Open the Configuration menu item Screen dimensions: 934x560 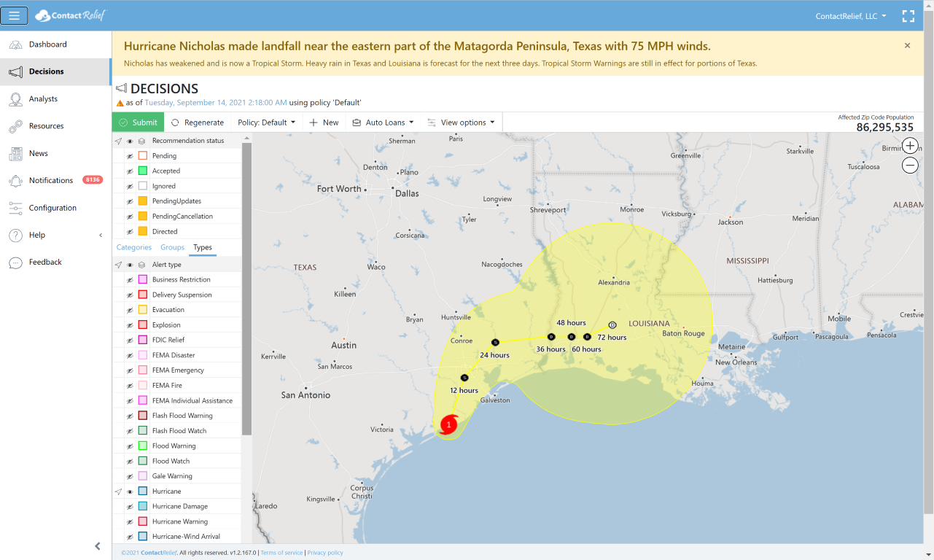[55, 208]
